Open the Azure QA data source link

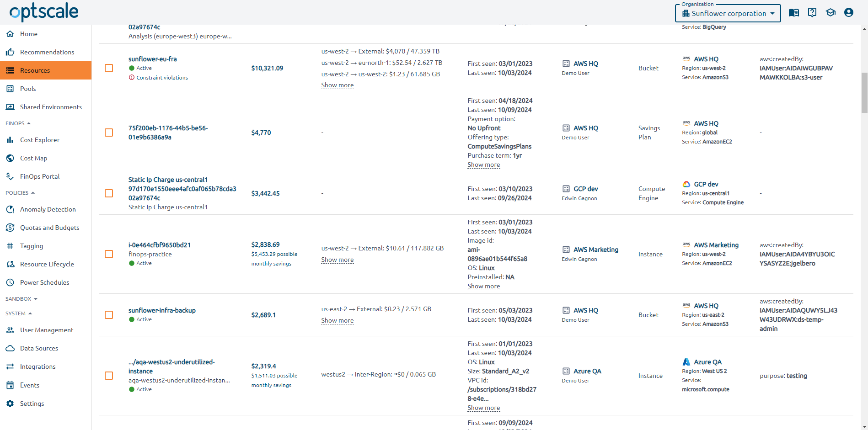coord(707,362)
